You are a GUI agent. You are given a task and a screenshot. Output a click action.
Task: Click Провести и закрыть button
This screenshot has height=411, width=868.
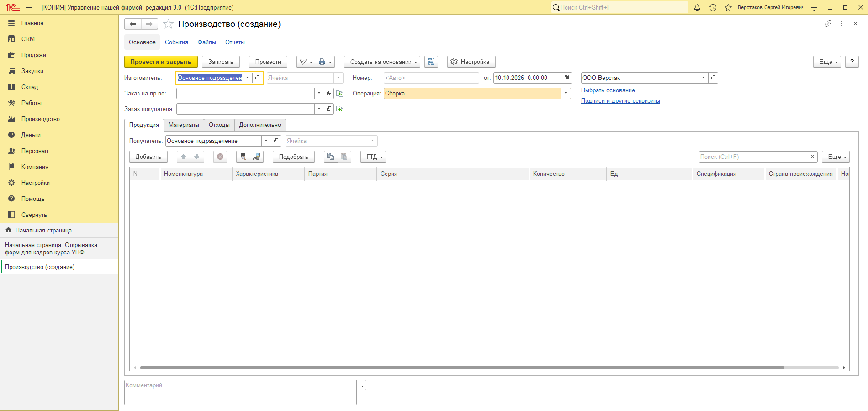(x=161, y=62)
